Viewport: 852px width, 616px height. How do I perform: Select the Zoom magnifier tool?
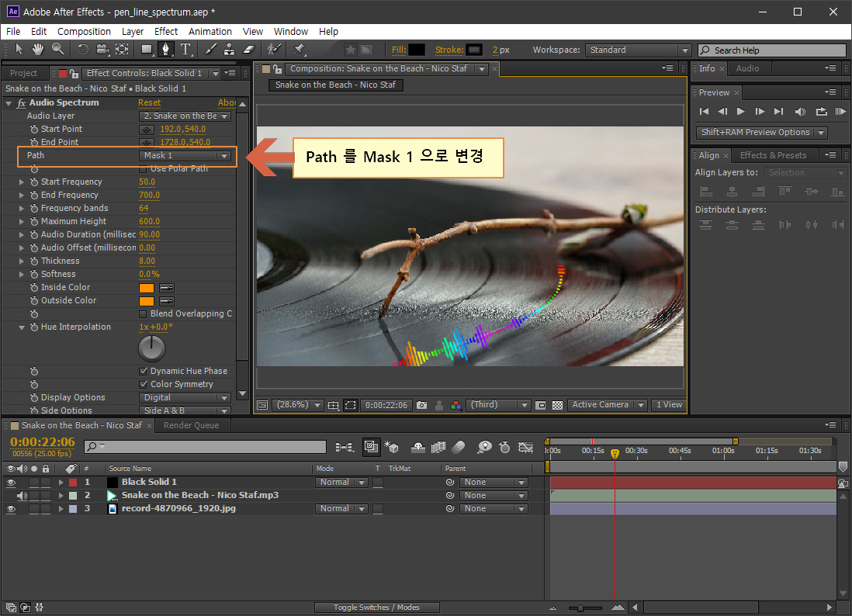(x=57, y=50)
